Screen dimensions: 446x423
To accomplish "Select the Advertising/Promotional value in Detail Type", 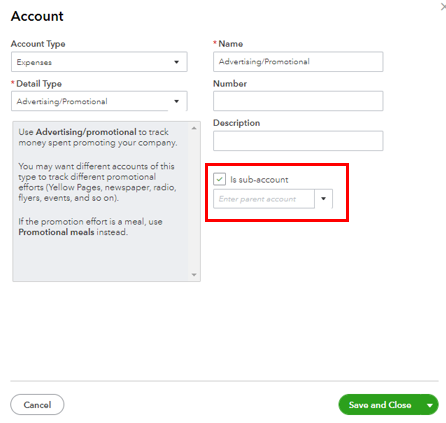I will tap(62, 101).
